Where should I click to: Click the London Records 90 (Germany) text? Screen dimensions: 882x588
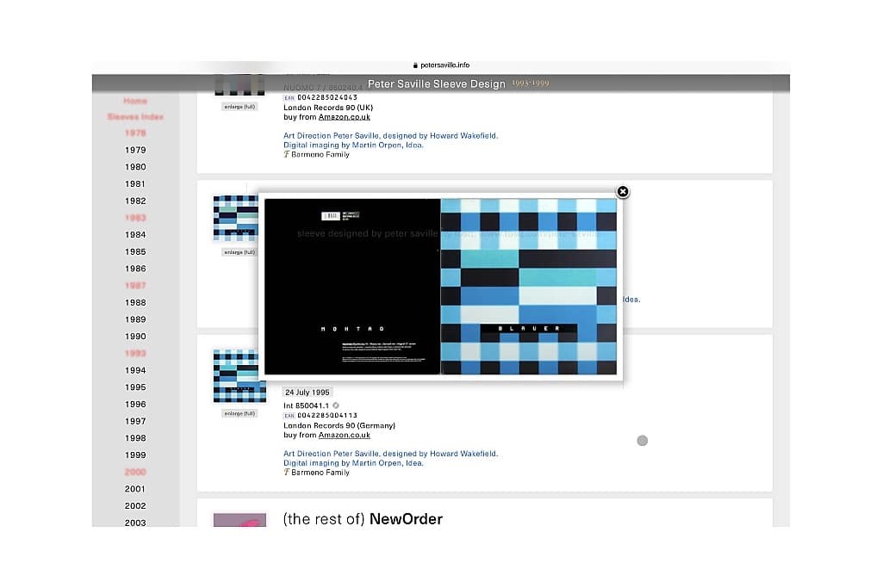tap(339, 425)
